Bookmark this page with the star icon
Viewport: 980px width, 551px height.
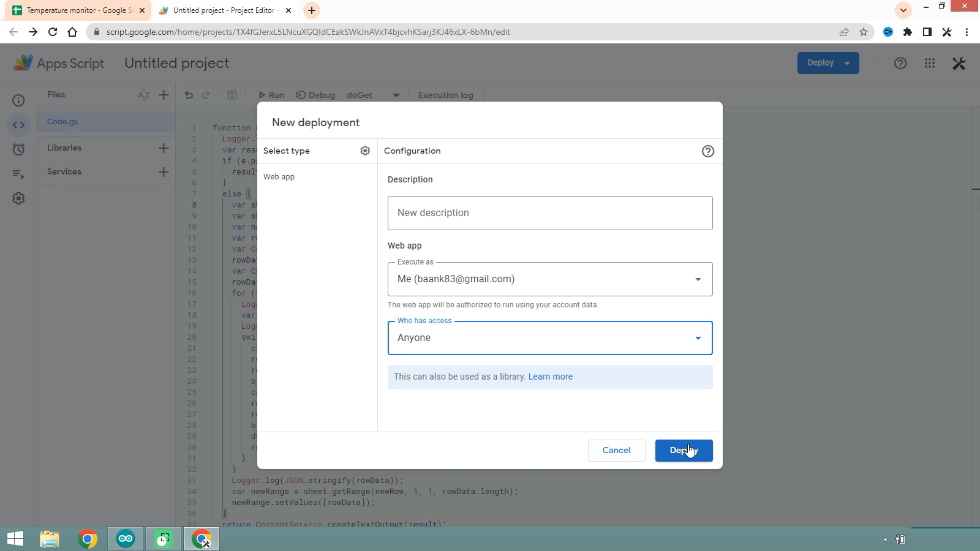[864, 32]
